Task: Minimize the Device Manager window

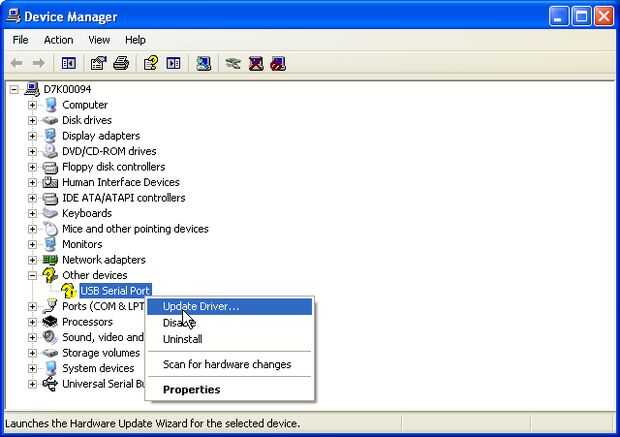Action: point(559,17)
